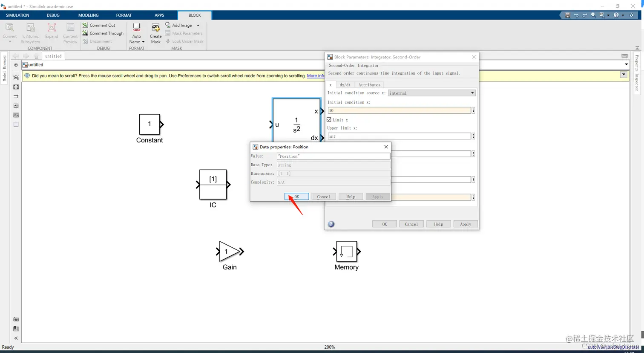The image size is (644, 353).
Task: Click the Convert component button
Action: pos(9,32)
